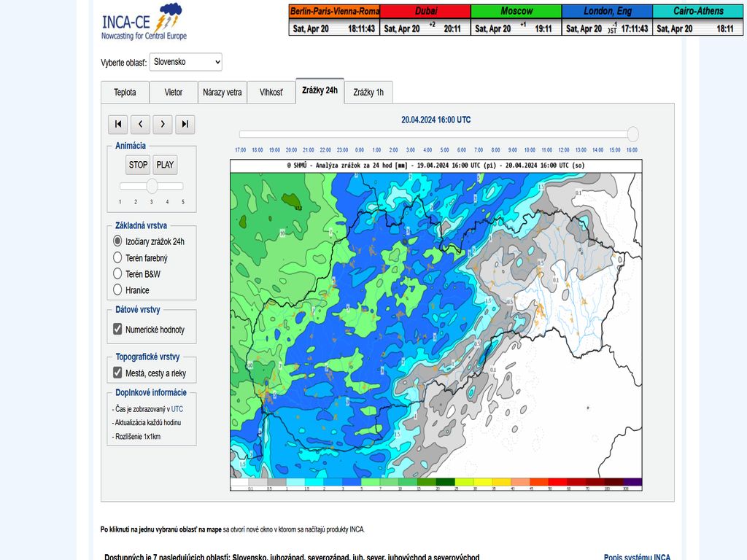Click the animation speed slider handle
Viewport: 747px width, 560px height.
[x=152, y=186]
